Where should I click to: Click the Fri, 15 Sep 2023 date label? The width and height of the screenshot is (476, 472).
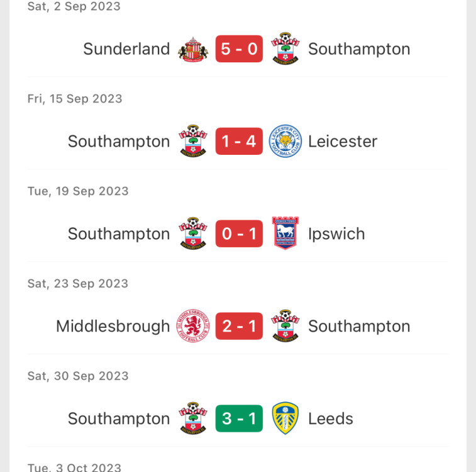[x=75, y=99]
